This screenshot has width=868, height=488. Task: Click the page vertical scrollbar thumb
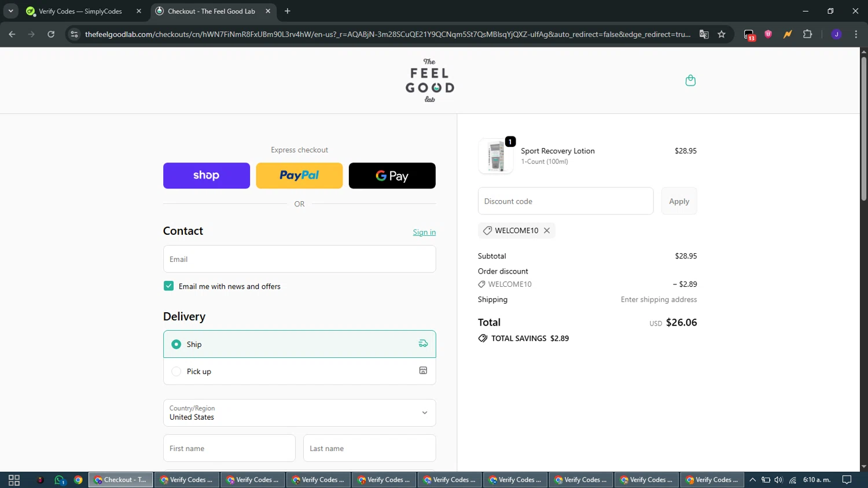863,128
